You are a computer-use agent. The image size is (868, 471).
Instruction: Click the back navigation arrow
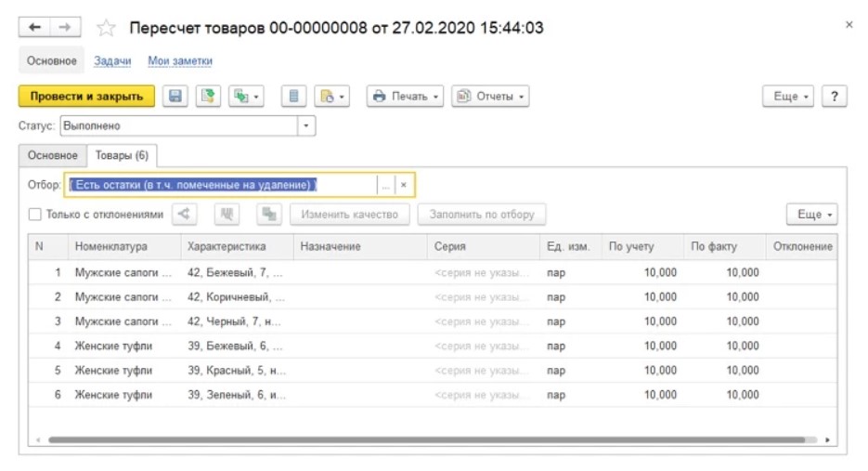click(35, 28)
